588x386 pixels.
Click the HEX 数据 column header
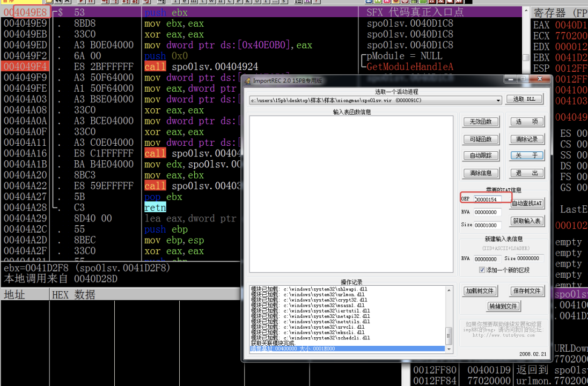(73, 294)
